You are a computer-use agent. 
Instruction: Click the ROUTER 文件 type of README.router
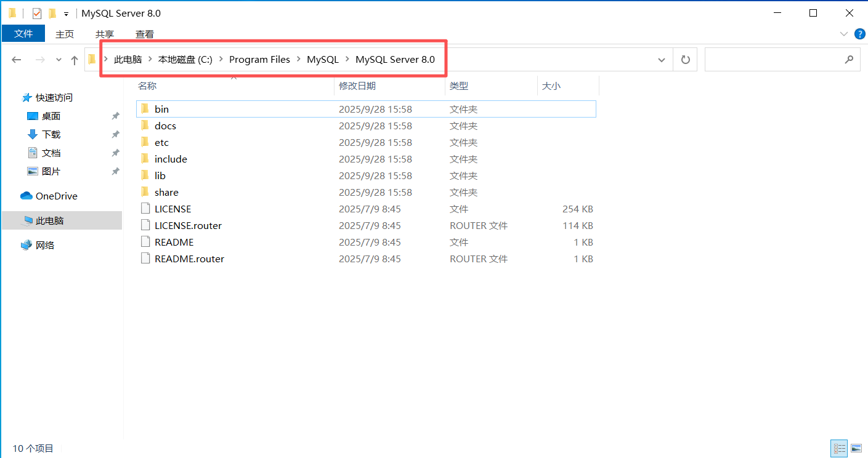479,259
